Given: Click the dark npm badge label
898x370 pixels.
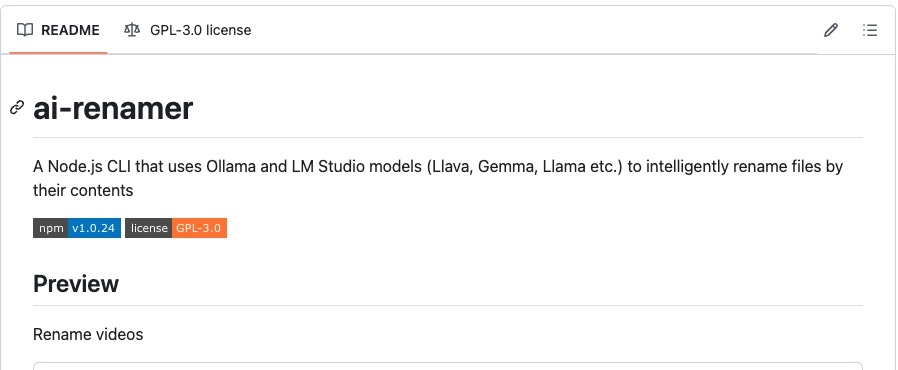Looking at the screenshot, I should point(50,228).
